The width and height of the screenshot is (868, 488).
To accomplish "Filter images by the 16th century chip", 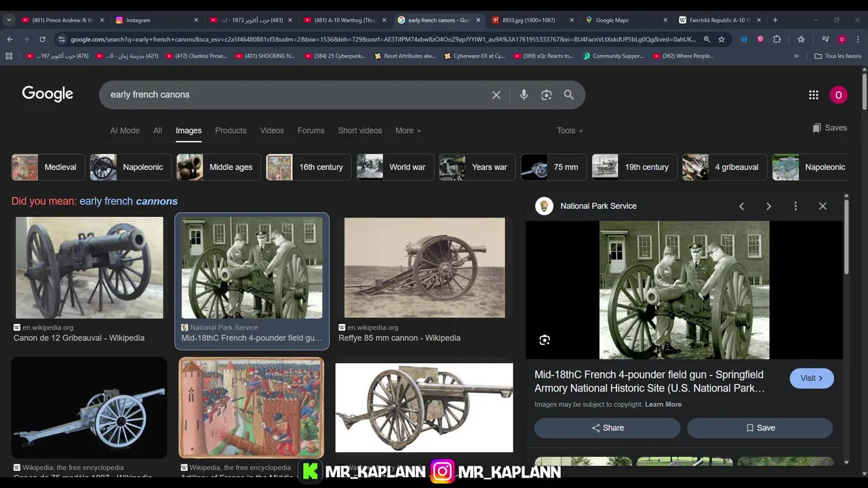I will pyautogui.click(x=309, y=167).
